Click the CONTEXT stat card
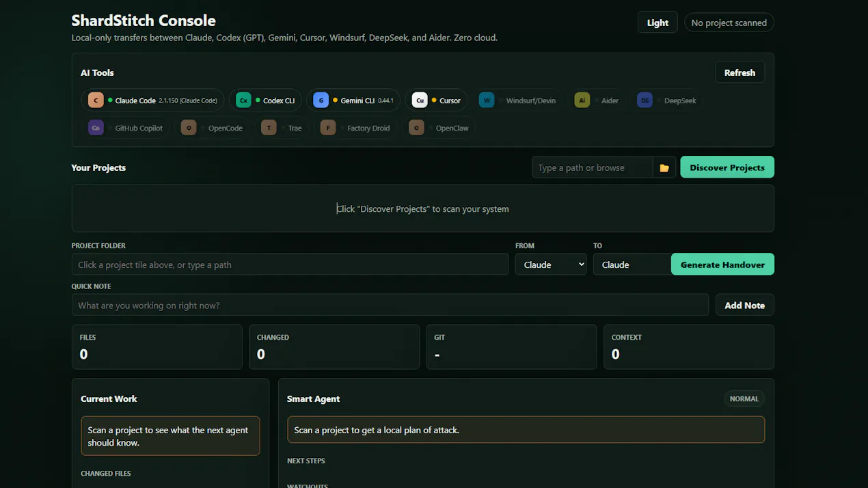868x488 pixels. (689, 347)
